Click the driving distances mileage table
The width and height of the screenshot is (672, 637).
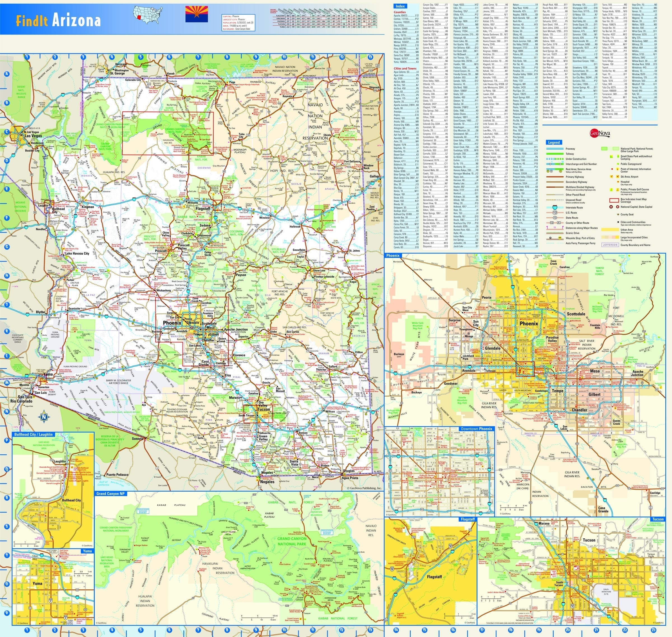coord(323,18)
